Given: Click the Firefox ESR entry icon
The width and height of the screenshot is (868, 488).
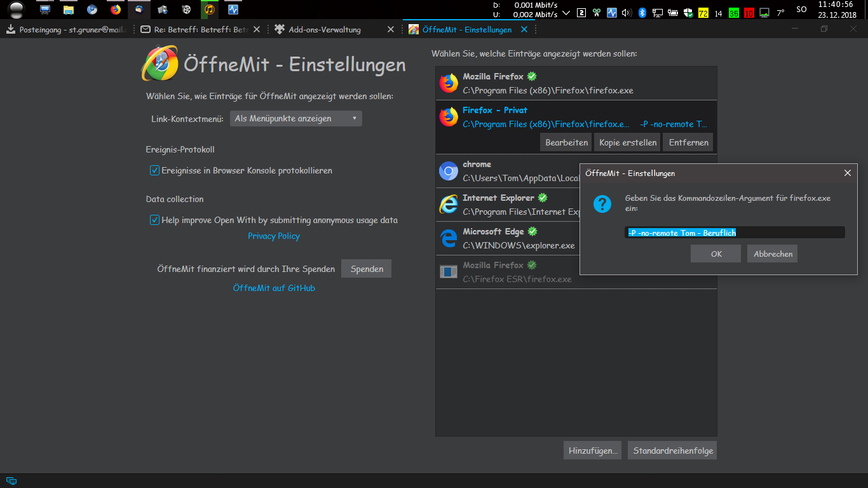Looking at the screenshot, I should coord(449,272).
